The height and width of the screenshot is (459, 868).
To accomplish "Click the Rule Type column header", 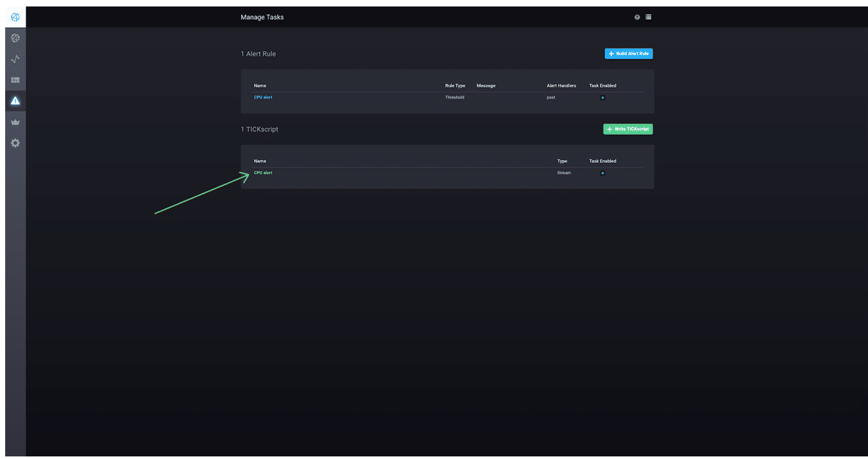I will 455,85.
